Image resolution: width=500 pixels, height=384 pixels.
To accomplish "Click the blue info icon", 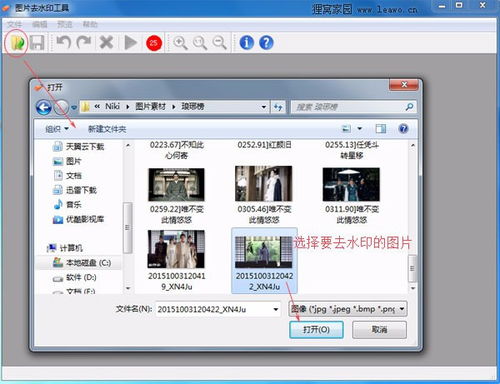I will (247, 43).
